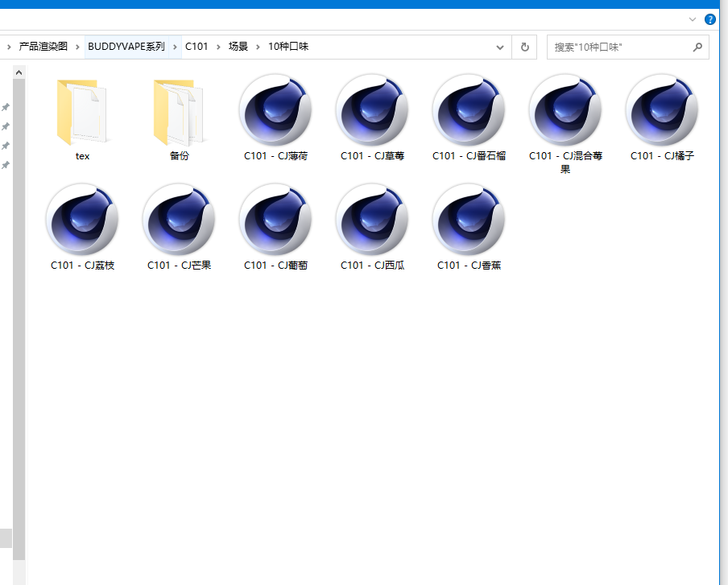The height and width of the screenshot is (585, 728).
Task: Expand chevron after 场景 in path
Action: [258, 47]
